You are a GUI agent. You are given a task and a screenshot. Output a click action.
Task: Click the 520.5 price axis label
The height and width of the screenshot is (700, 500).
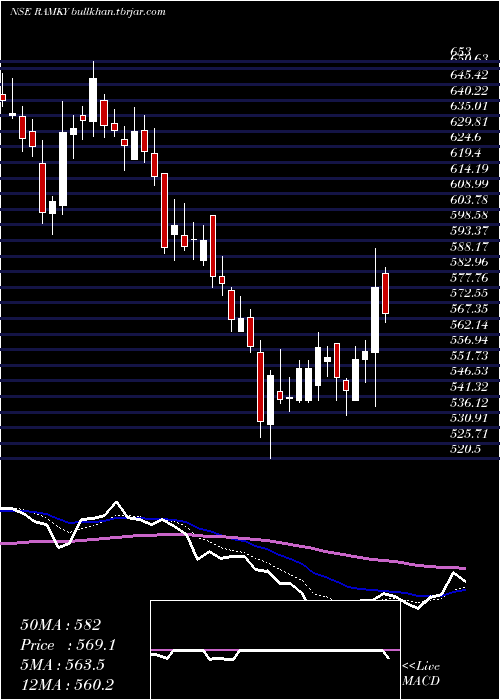click(466, 449)
